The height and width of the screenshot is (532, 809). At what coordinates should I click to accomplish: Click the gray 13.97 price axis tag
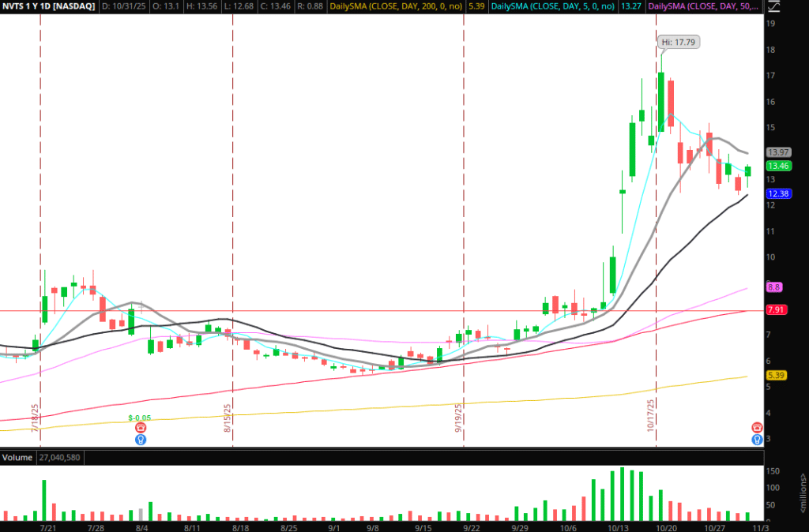tap(779, 152)
